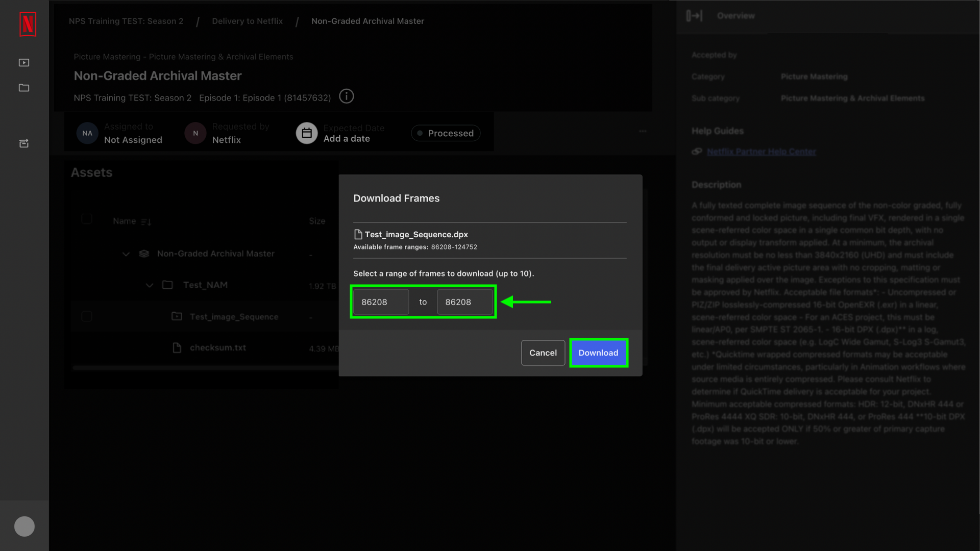Click the N requester avatar
Image resolution: width=980 pixels, height=551 pixels.
coord(195,133)
